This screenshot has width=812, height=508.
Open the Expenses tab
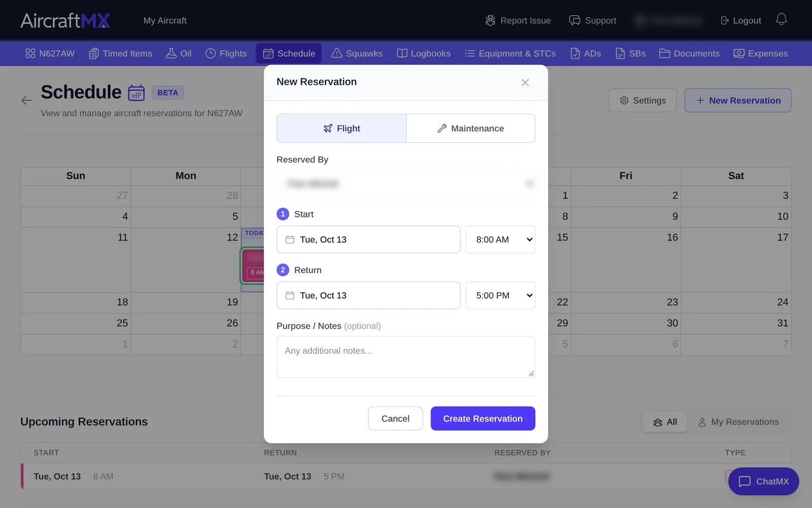pos(760,53)
